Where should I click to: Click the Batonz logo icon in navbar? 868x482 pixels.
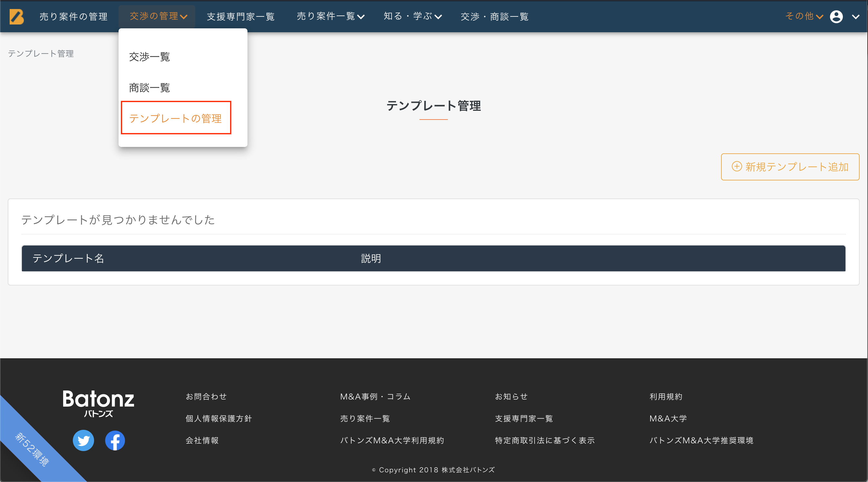point(16,16)
